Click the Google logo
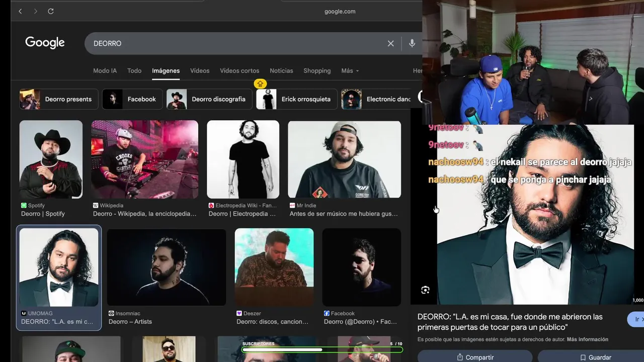The height and width of the screenshot is (362, 644). pyautogui.click(x=45, y=43)
